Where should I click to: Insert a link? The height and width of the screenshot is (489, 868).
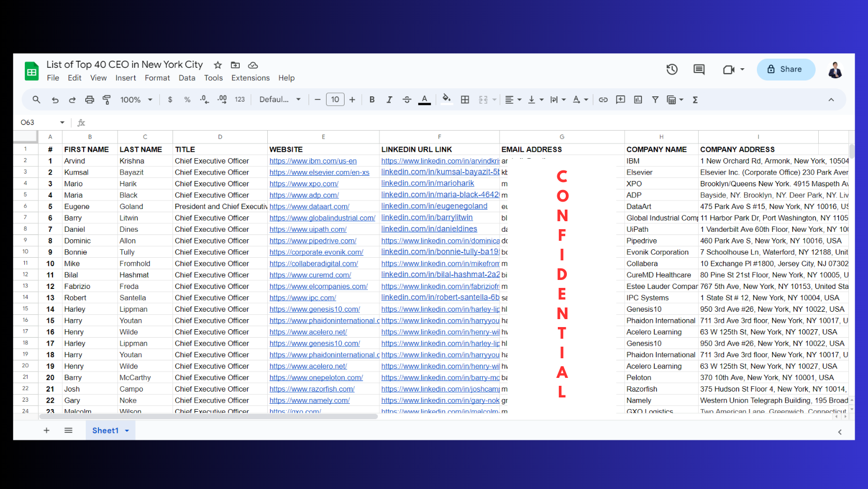pos(603,99)
